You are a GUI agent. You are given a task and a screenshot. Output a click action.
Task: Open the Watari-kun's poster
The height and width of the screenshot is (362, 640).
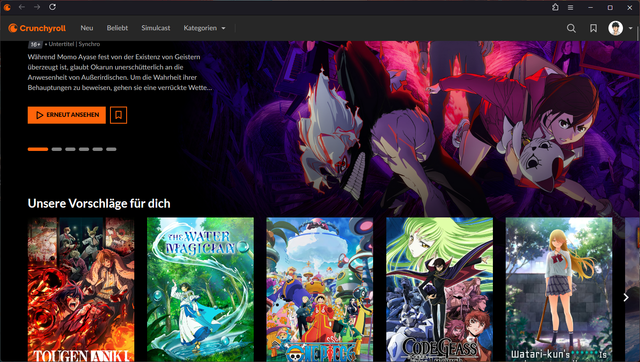click(x=559, y=290)
